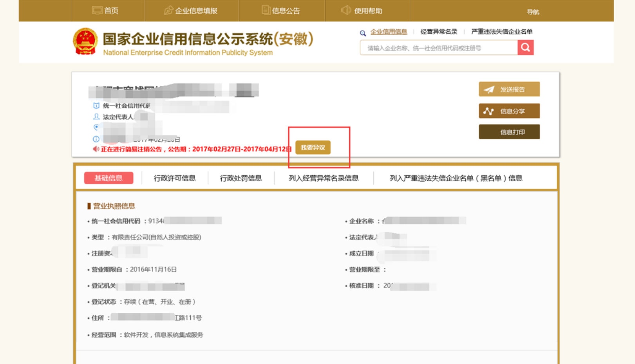The image size is (635, 364).
Task: Click the speaker icon beside 使用帮助
Action: 346,10
